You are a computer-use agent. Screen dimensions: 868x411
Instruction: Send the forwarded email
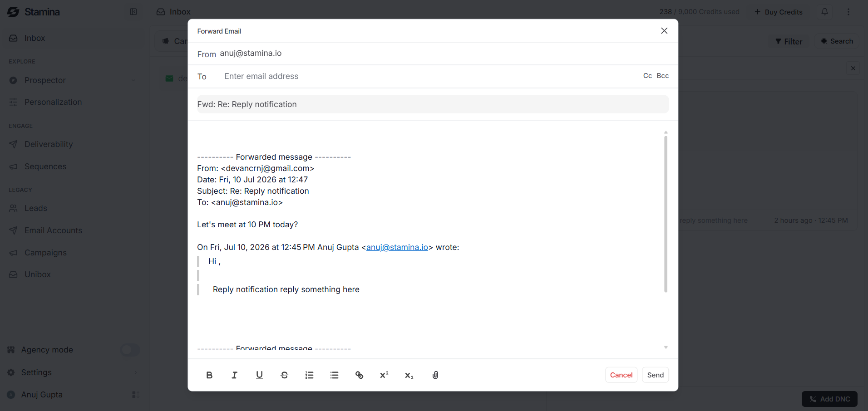click(656, 375)
